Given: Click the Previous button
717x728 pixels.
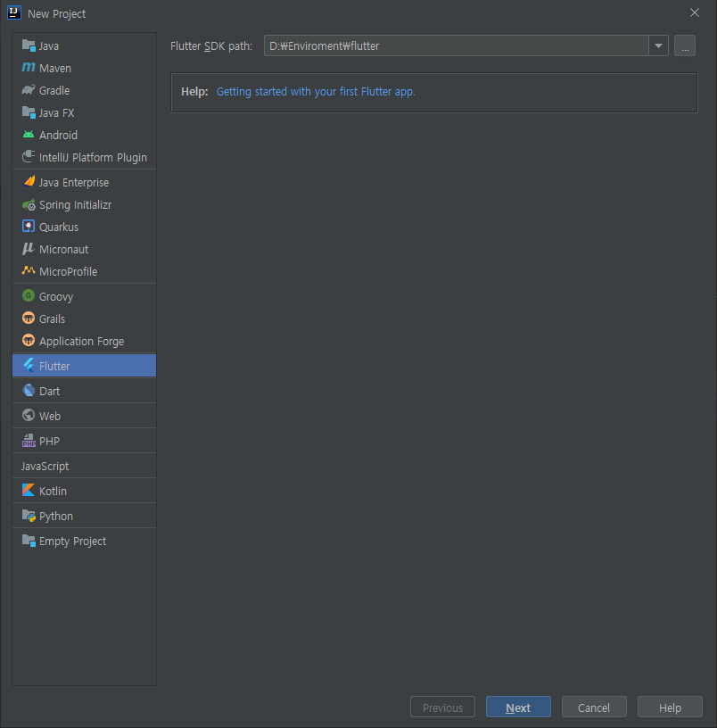Looking at the screenshot, I should (x=442, y=707).
